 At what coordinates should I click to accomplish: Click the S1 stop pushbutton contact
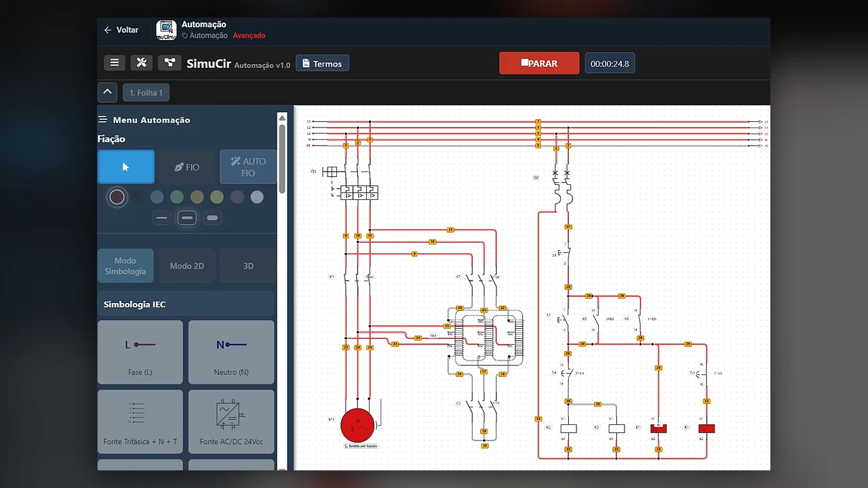pyautogui.click(x=565, y=255)
